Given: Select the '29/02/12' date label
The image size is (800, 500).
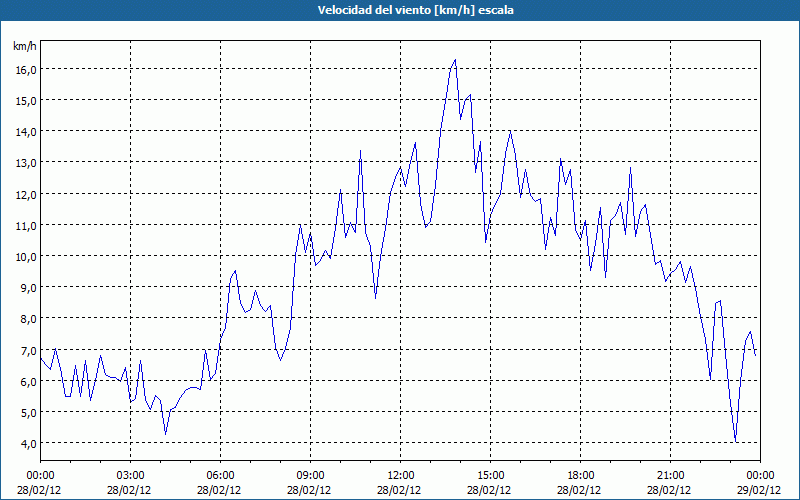Looking at the screenshot, I should point(759,490).
